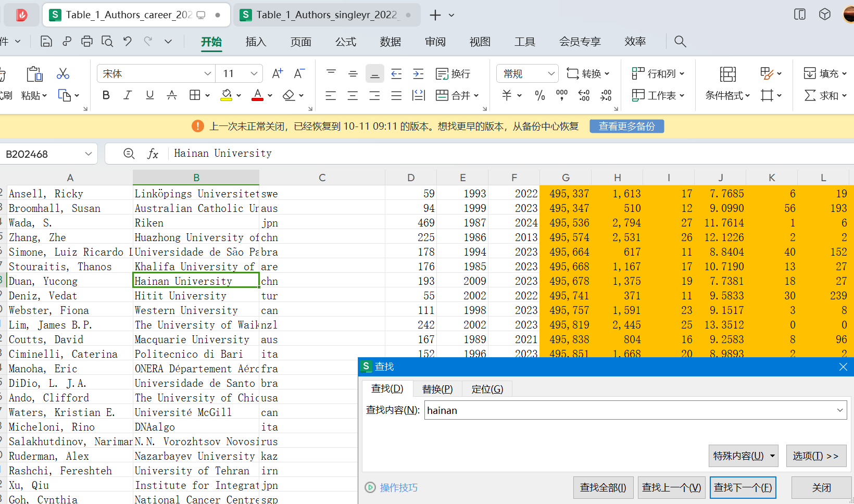Click the eraser clear-format icon

289,95
